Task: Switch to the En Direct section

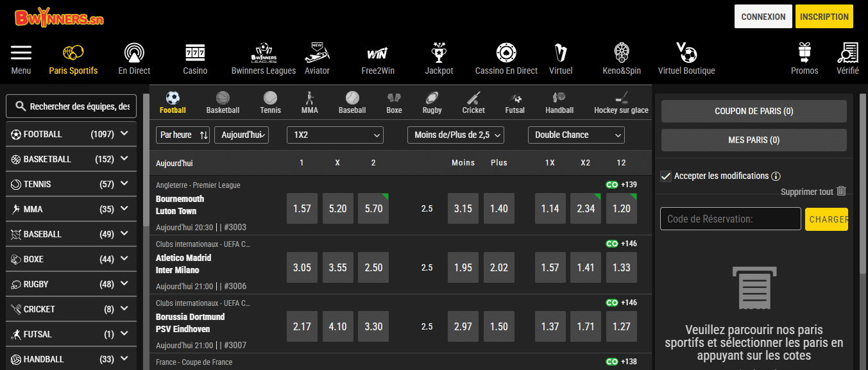Action: [134, 59]
